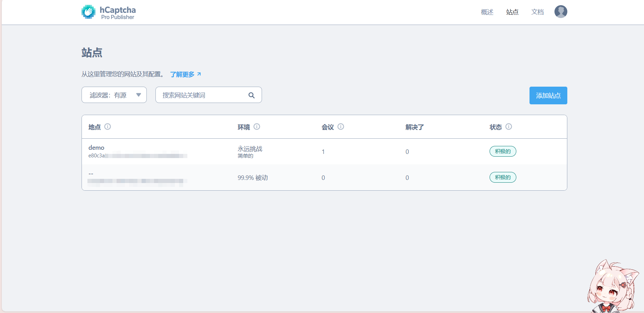Click the filter dropdown triangle arrow
Viewport: 644px width, 313px height.
point(138,95)
